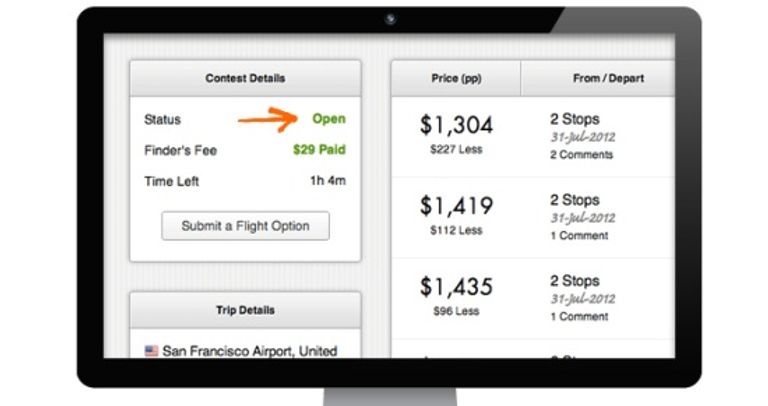View 1 Comment on the $1,435 flight
This screenshot has height=406, width=768.
click(579, 316)
